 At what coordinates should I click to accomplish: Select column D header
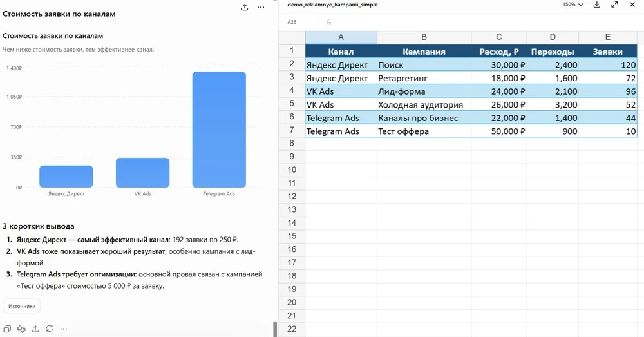coord(553,37)
